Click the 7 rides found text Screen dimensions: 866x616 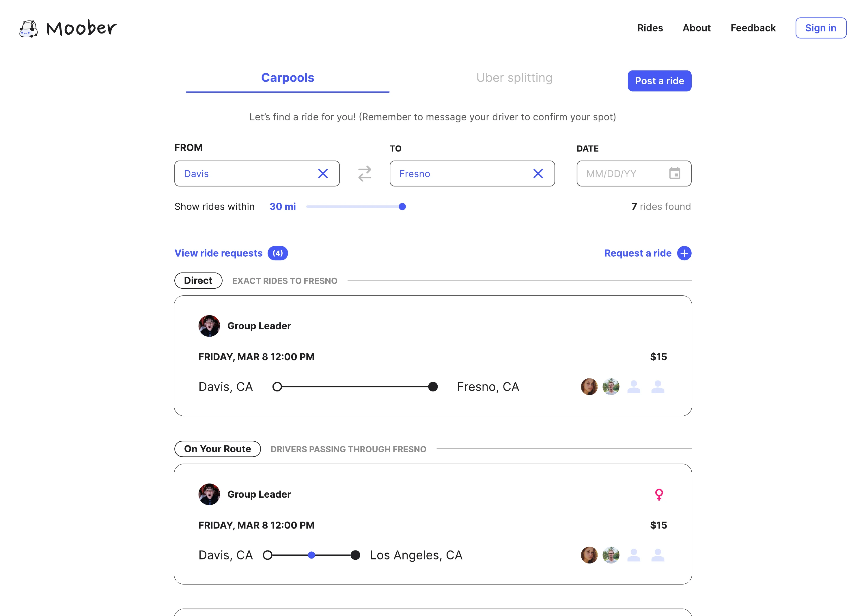[x=661, y=207]
